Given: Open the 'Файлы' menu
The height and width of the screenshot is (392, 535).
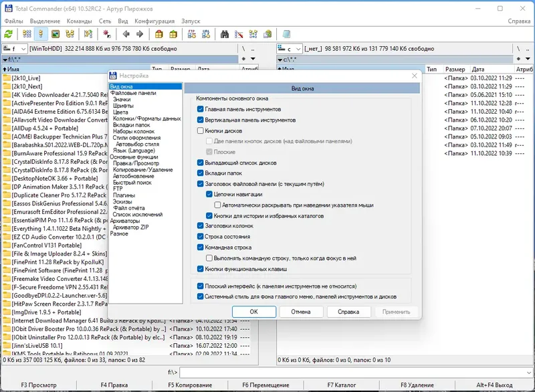Looking at the screenshot, I should point(13,21).
